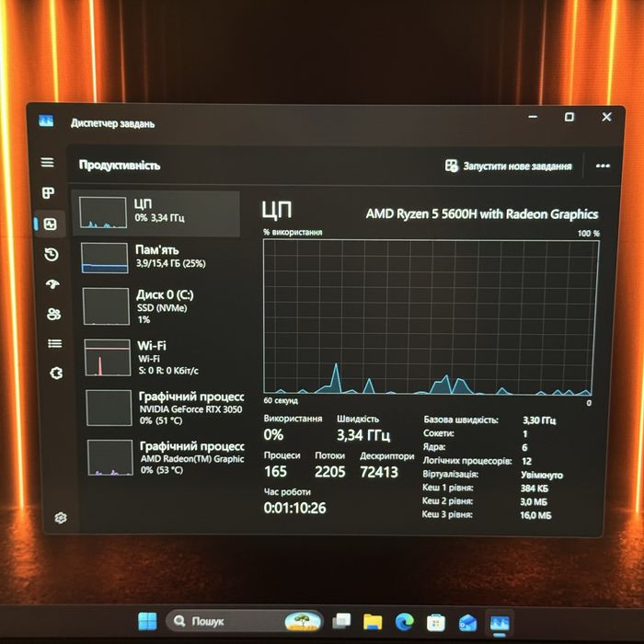Click the '2205' threads count
This screenshot has width=644, height=644.
pos(329,471)
